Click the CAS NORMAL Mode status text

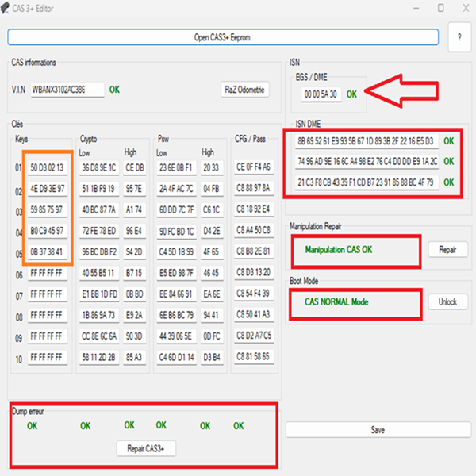[336, 301]
